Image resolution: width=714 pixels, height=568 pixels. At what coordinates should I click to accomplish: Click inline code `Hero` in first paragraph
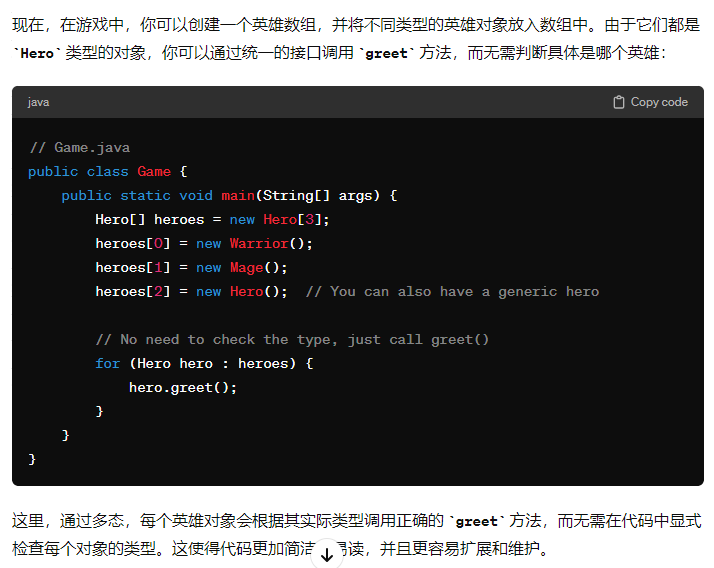point(37,53)
